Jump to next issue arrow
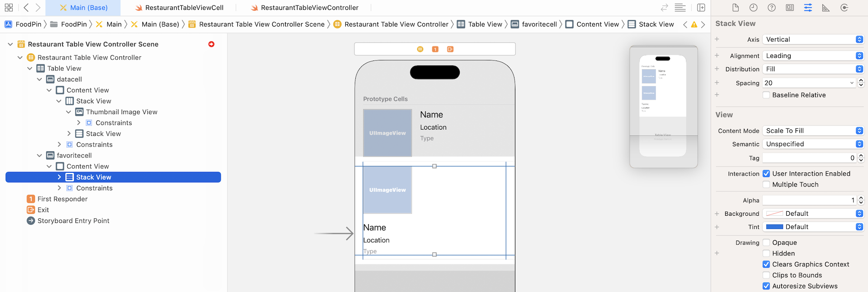Screen dimensions: 868x292 pyautogui.click(x=703, y=24)
